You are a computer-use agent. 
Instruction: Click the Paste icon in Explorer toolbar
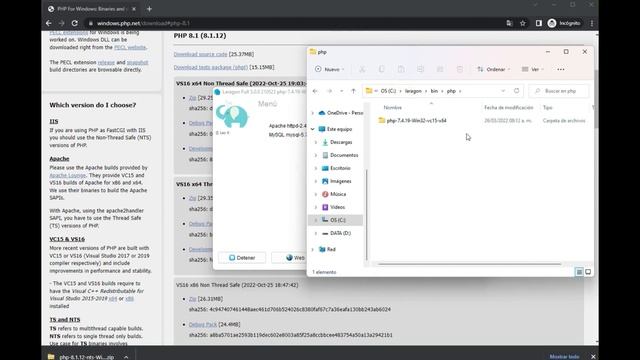[401, 69]
